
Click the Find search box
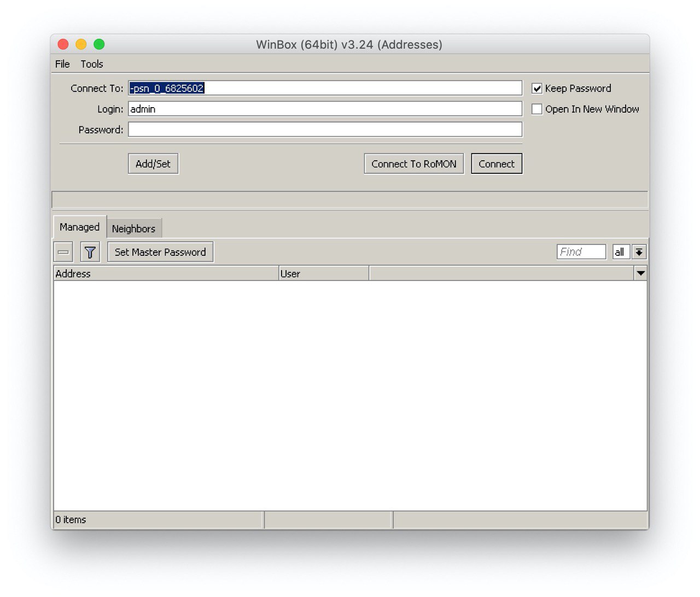tap(581, 251)
